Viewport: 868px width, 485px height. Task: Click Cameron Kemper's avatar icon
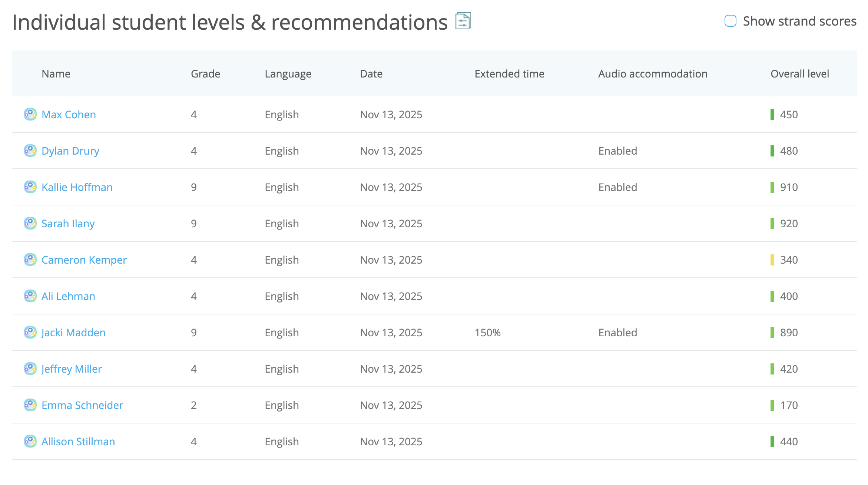30,260
